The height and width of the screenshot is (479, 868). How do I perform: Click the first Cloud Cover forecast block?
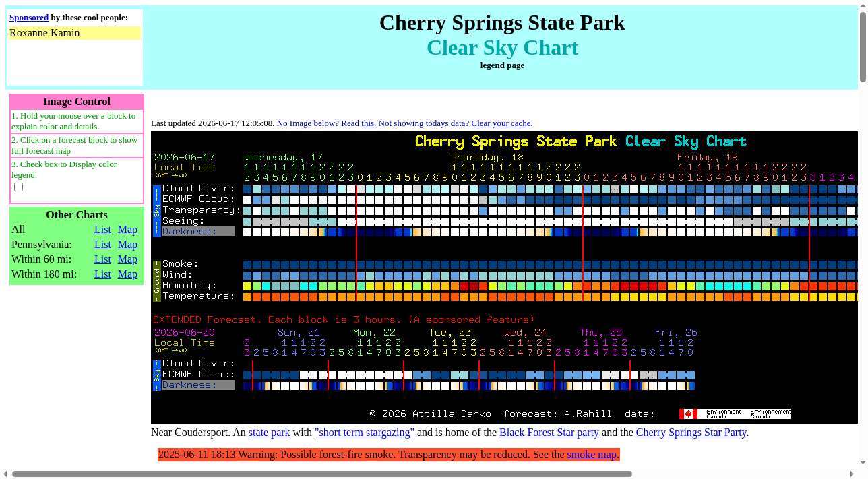[247, 189]
